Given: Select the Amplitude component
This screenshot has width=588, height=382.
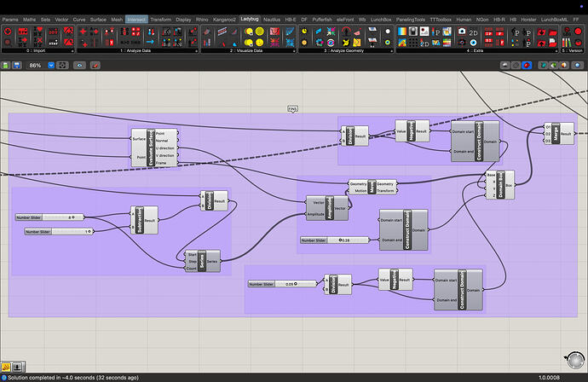Looking at the screenshot, I should [x=327, y=208].
